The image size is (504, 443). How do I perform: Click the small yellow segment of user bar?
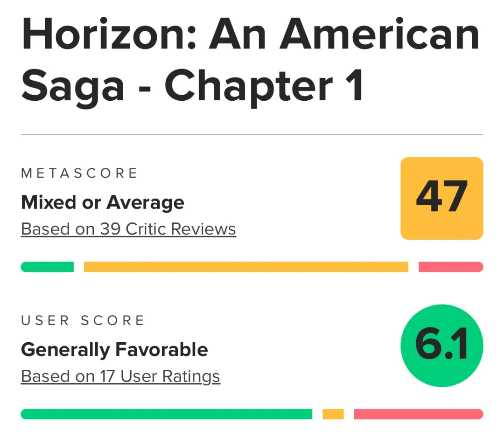[x=333, y=414]
